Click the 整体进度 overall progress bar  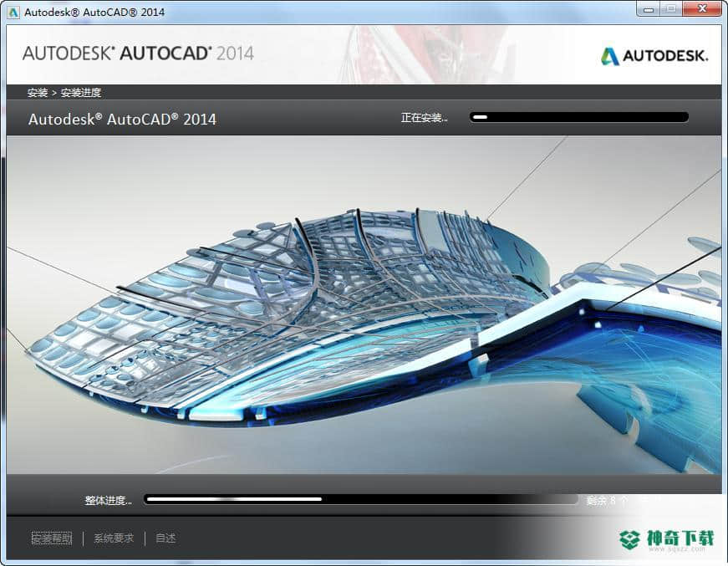361,500
